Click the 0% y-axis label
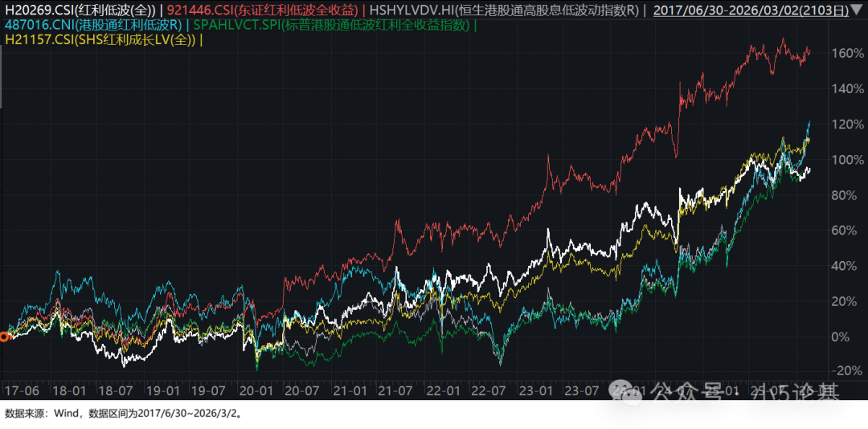 [x=852, y=336]
